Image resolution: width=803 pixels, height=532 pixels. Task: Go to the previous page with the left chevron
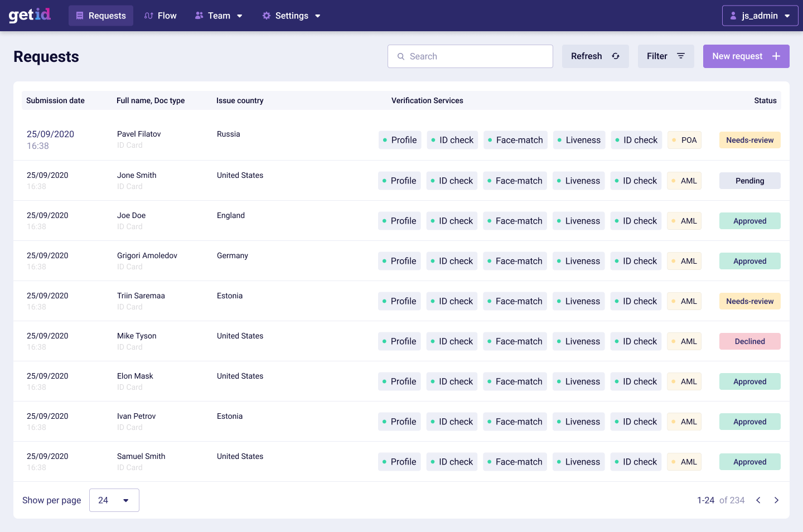tap(758, 500)
